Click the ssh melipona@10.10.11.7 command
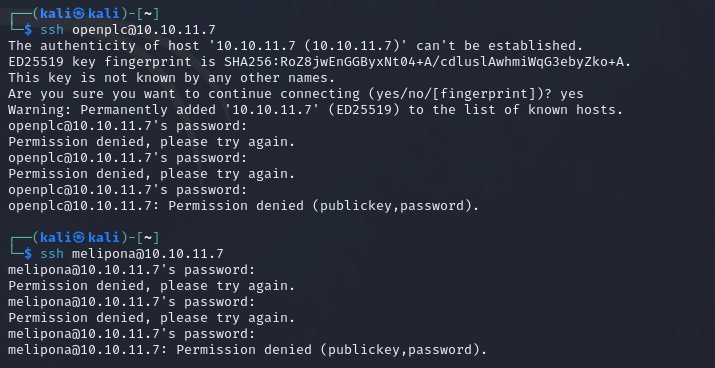Screen dimensions: 715x368 (x=132, y=254)
